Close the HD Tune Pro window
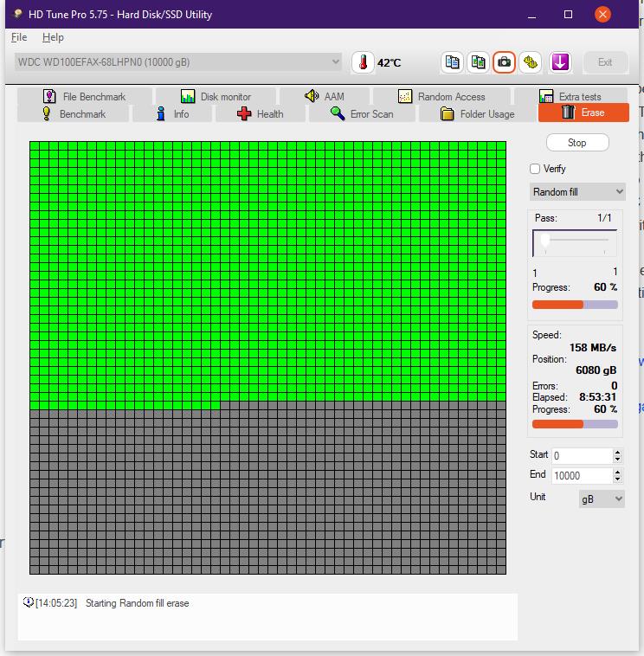Viewport: 644px width, 656px height. (602, 15)
